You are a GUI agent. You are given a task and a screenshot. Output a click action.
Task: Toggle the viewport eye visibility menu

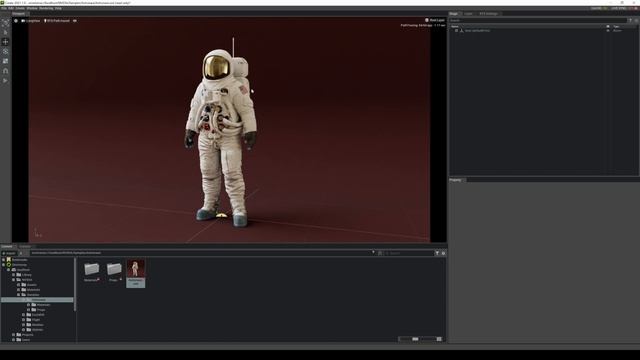point(75,20)
